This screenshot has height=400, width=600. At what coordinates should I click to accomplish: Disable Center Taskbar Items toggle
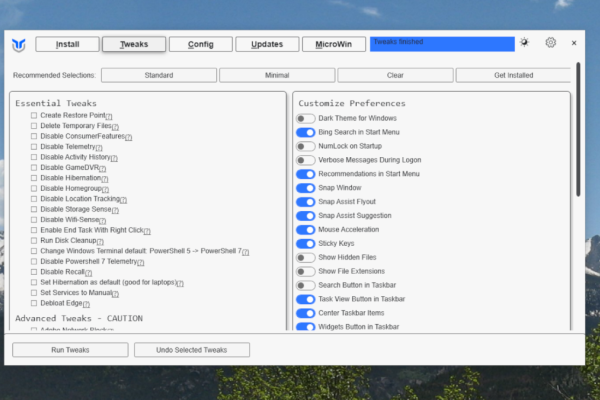click(x=305, y=313)
